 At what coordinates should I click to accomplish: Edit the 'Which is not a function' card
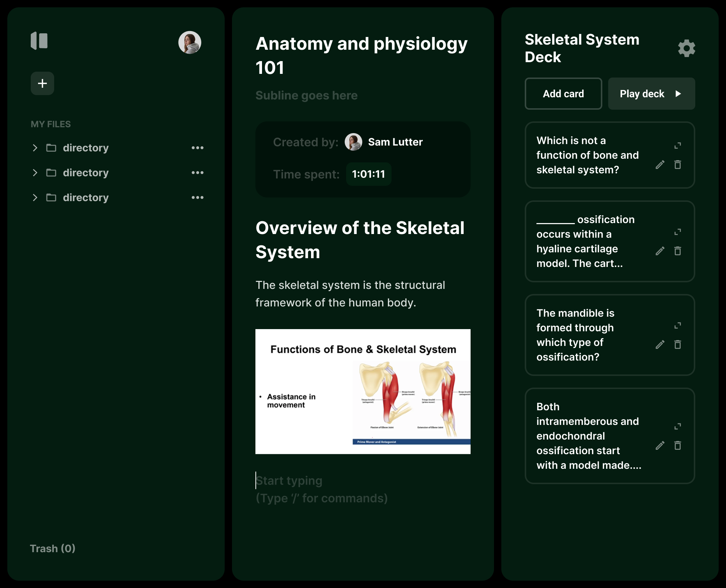(x=660, y=165)
